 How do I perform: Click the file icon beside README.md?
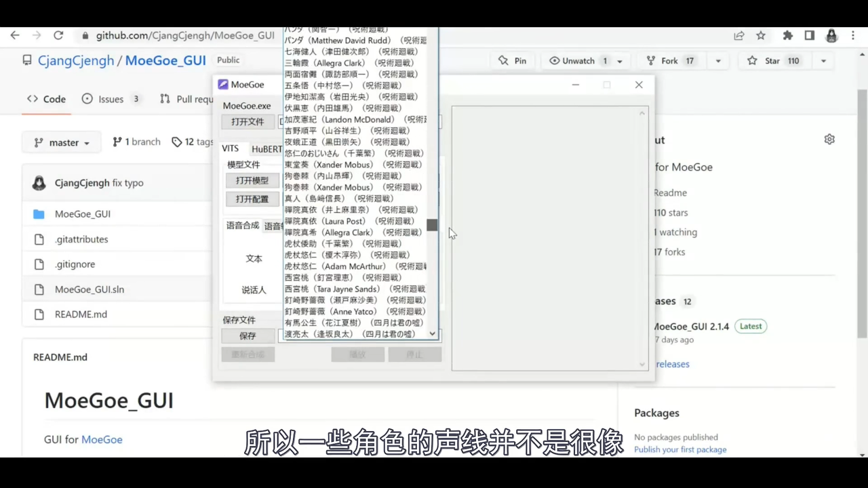point(39,314)
